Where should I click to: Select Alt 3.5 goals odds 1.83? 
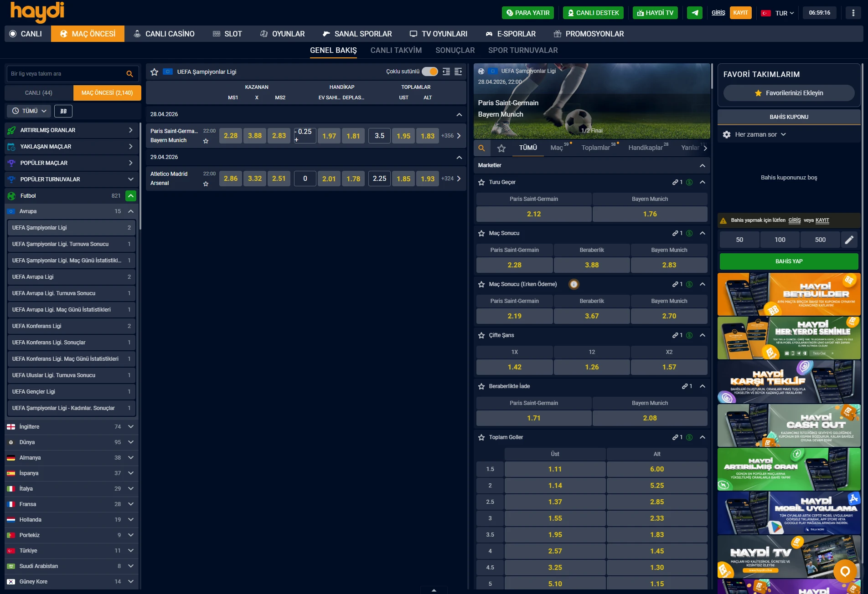(657, 535)
